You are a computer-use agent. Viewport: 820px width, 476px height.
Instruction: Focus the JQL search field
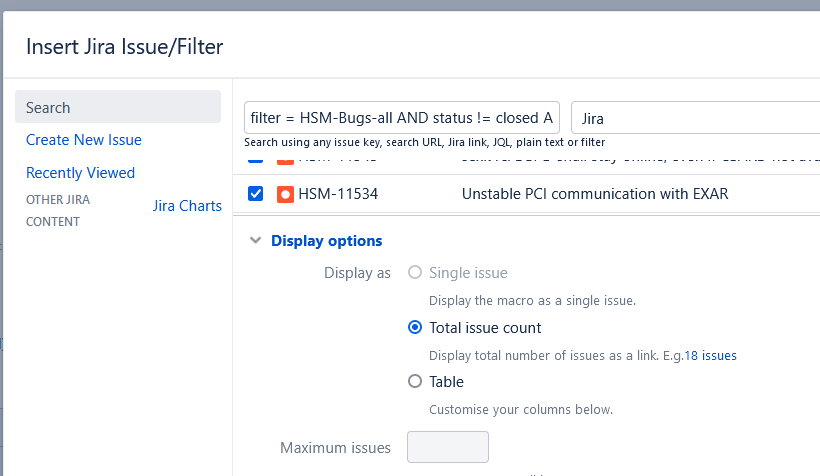coord(402,118)
